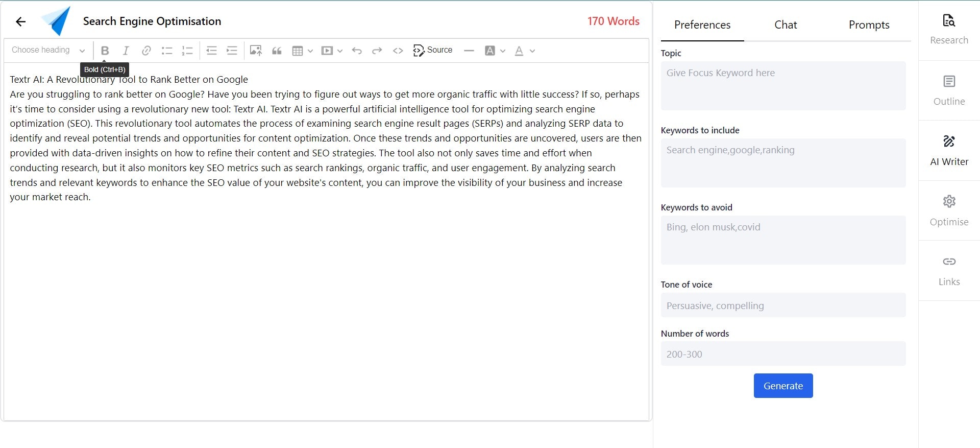Viewport: 980px width, 448px height.
Task: Toggle italic formatting
Action: 126,51
